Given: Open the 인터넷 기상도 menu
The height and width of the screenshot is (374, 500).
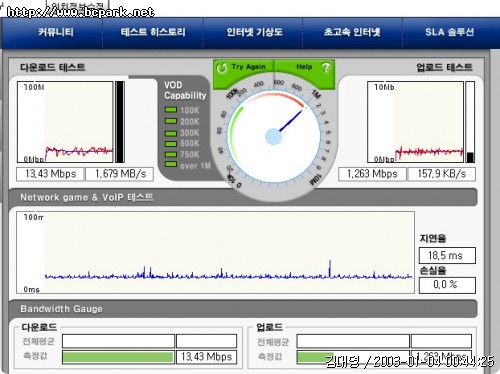Looking at the screenshot, I should click(255, 32).
